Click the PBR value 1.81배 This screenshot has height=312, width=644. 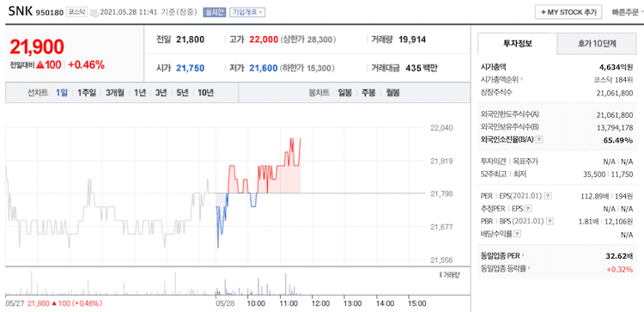pos(588,221)
